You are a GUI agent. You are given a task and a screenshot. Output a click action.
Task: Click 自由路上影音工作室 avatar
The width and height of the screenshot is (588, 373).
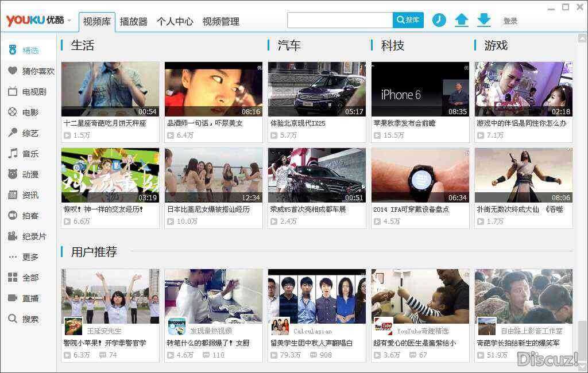(487, 326)
